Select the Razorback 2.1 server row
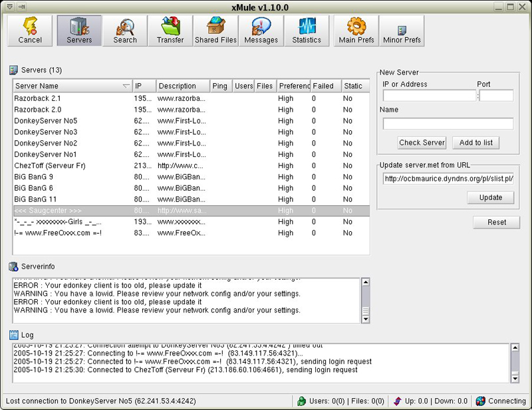The height and width of the screenshot is (410, 532). coord(192,99)
